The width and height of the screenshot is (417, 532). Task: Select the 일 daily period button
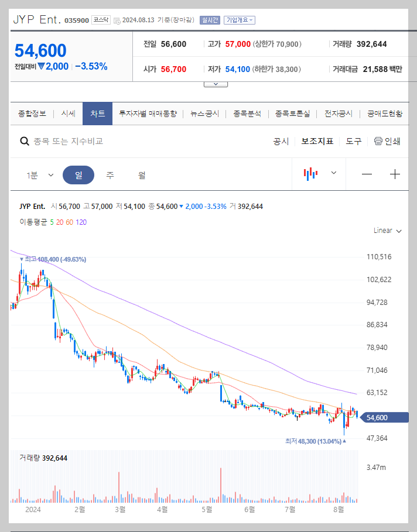coord(81,174)
